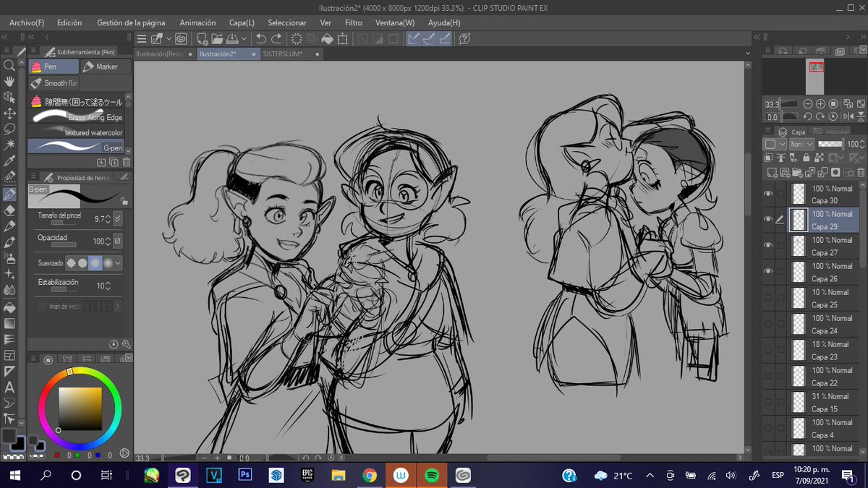This screenshot has height=488, width=868.
Task: Open the Filtro menu
Action: (x=354, y=23)
